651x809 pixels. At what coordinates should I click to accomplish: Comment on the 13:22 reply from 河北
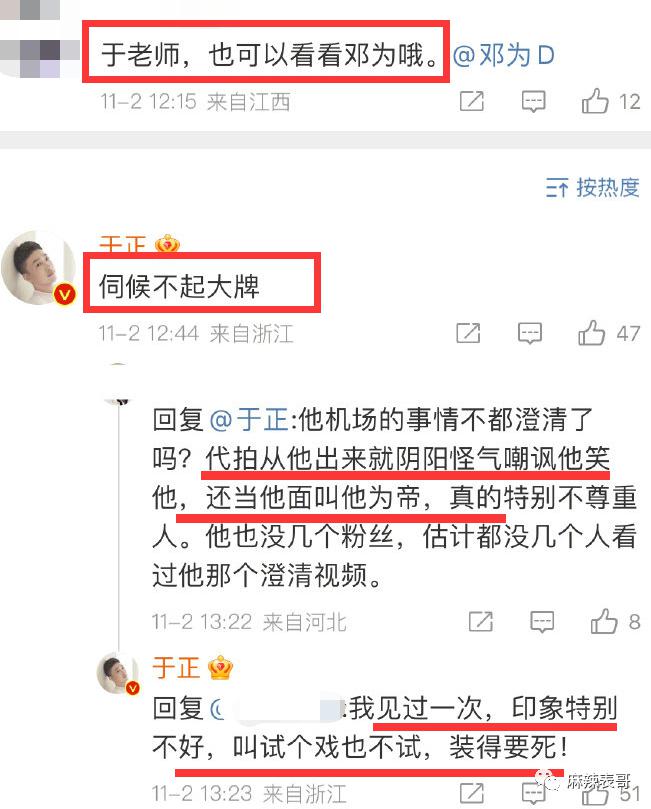pos(542,622)
